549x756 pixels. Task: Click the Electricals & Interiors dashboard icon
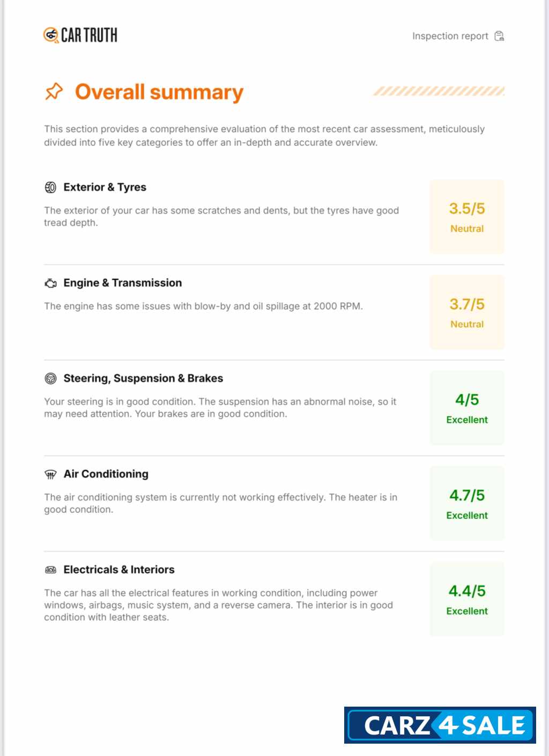(x=50, y=570)
